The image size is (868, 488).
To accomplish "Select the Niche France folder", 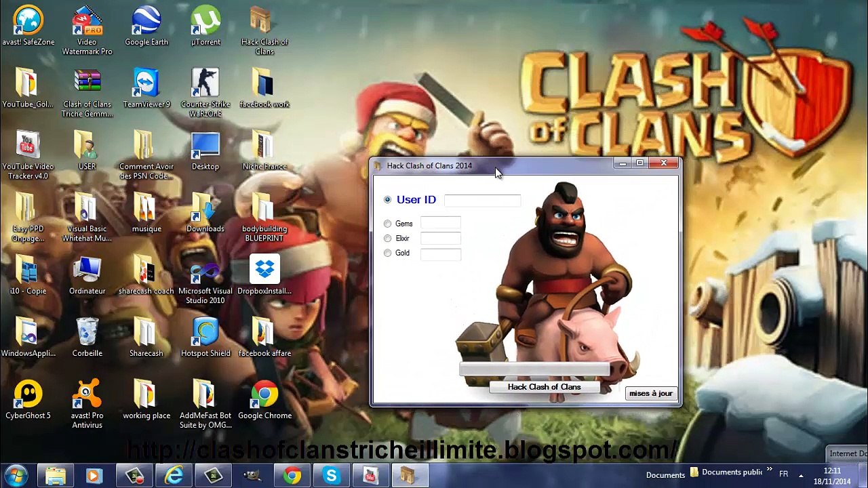I will (x=264, y=151).
